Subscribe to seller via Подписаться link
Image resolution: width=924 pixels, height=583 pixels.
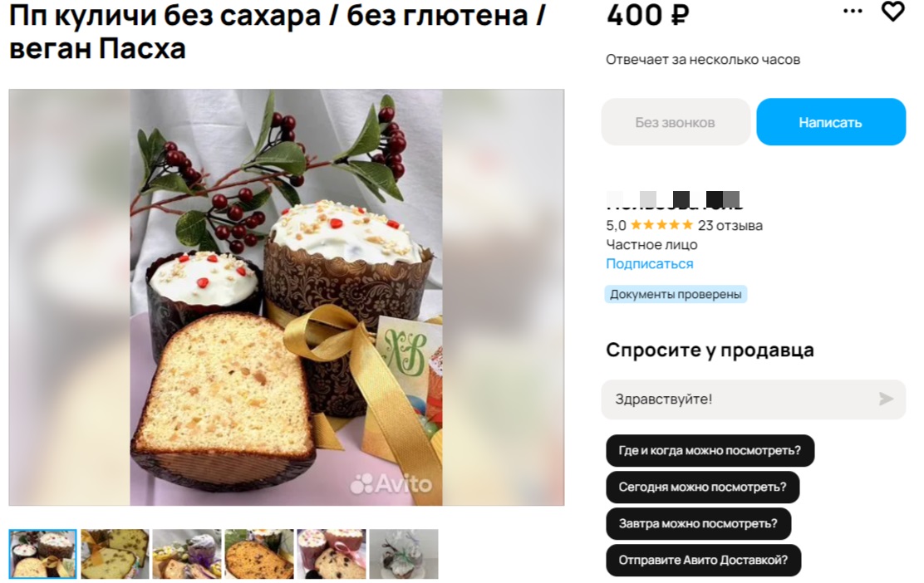click(x=650, y=264)
